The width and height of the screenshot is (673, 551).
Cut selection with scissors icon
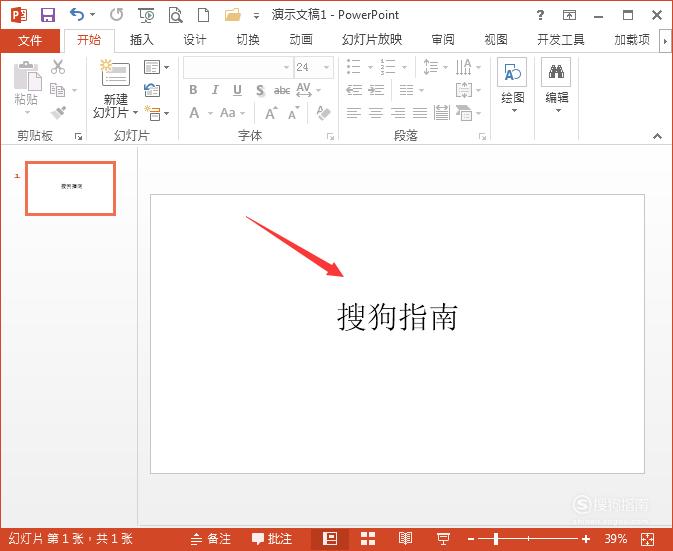click(58, 67)
